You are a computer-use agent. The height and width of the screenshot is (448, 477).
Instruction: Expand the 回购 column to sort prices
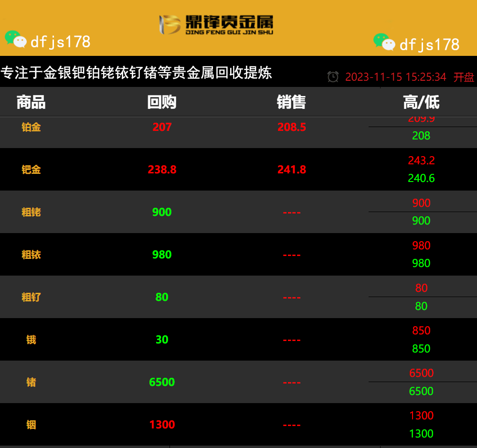coord(162,102)
